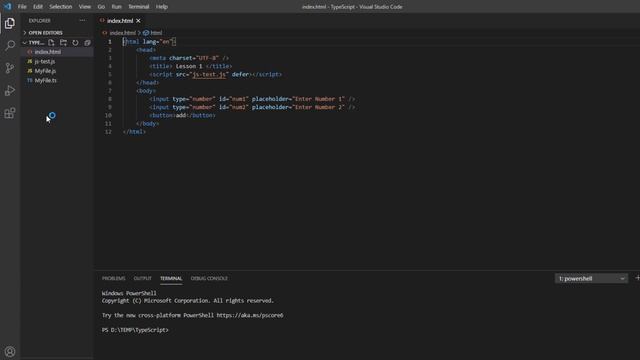Click the add button tag on line 10
The width and height of the screenshot is (640, 360).
[182, 115]
